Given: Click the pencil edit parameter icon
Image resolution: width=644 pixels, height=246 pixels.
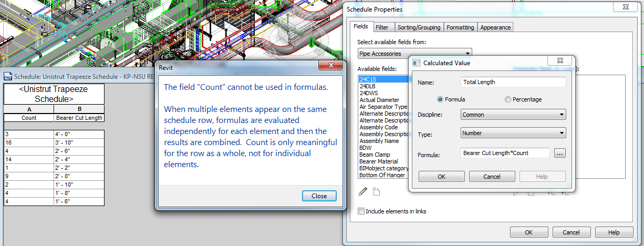Looking at the screenshot, I should [x=362, y=192].
